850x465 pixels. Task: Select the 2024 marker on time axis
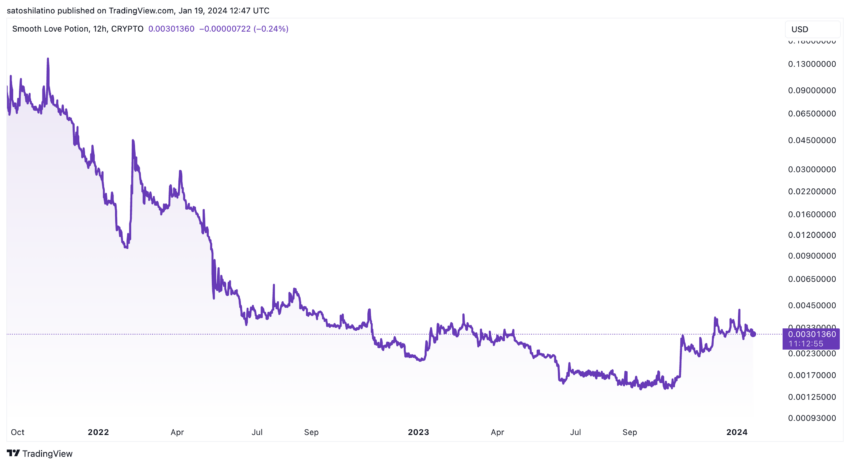tap(737, 432)
